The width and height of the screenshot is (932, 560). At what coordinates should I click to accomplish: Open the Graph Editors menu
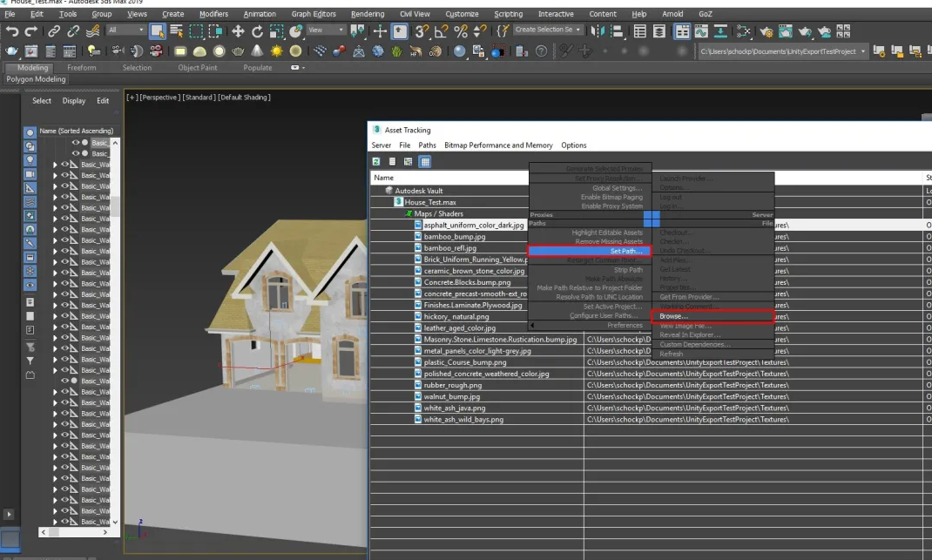(314, 14)
